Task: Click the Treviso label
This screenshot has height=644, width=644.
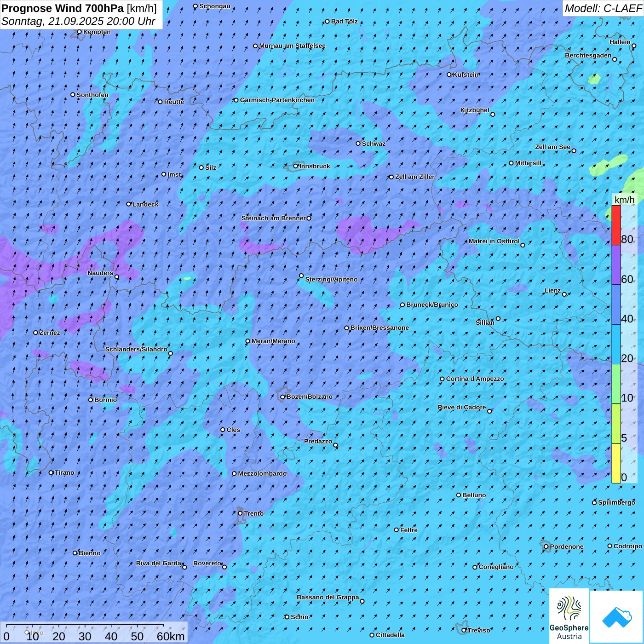Action: pyautogui.click(x=479, y=630)
